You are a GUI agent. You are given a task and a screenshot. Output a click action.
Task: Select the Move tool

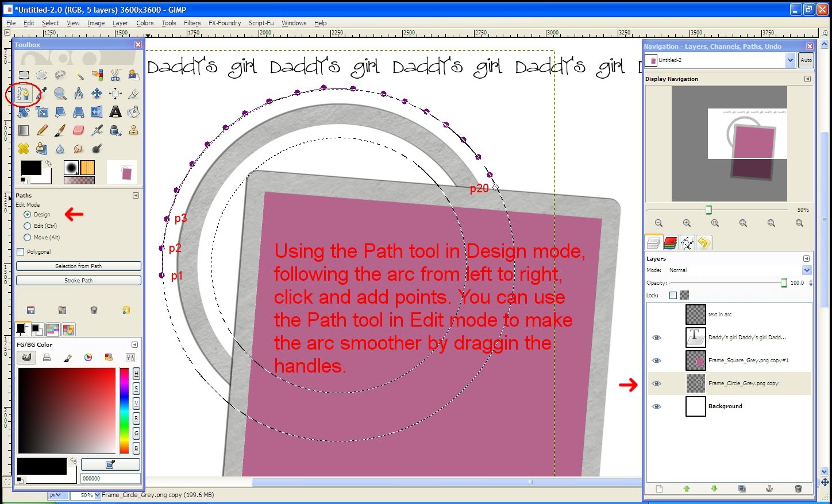point(97,94)
